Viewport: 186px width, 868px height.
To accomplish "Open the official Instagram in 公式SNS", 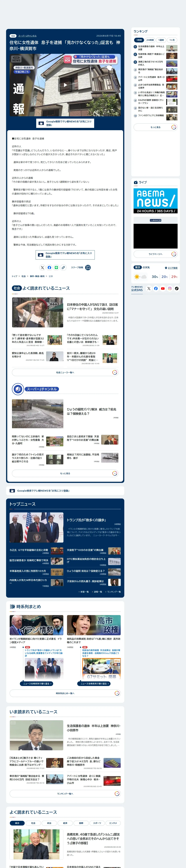I will (170, 288).
